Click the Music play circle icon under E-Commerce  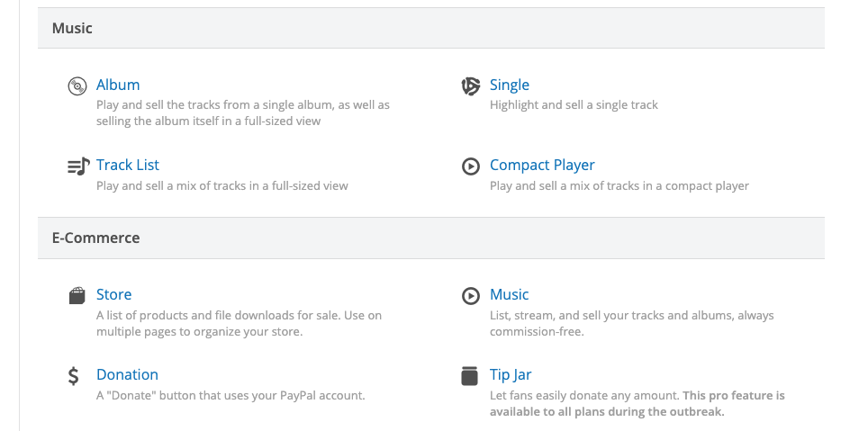click(x=471, y=295)
